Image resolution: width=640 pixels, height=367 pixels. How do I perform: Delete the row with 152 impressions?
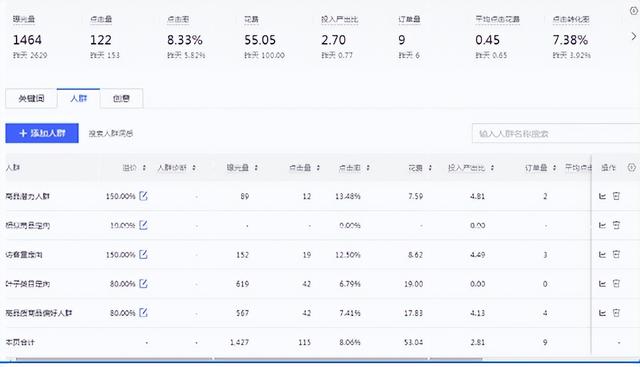click(616, 254)
